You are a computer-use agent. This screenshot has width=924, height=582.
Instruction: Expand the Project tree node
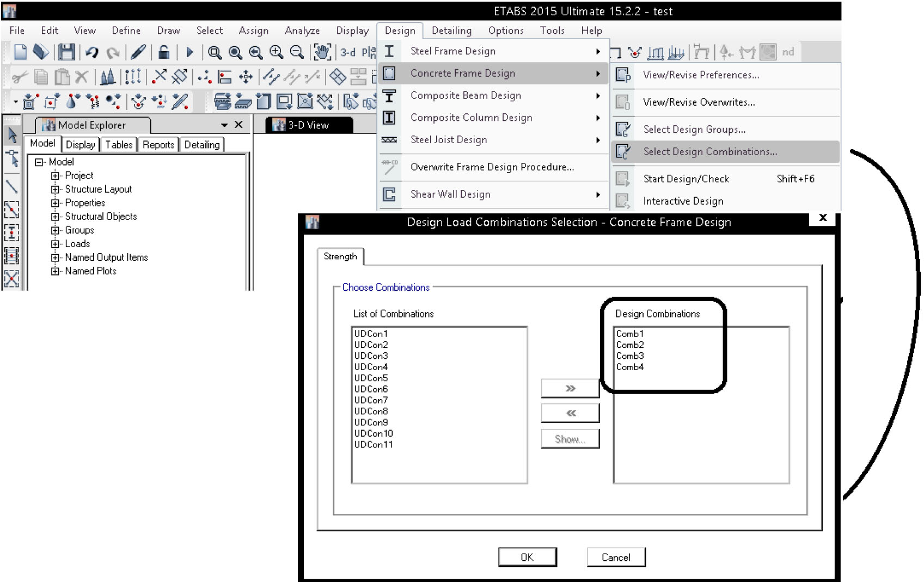(55, 176)
